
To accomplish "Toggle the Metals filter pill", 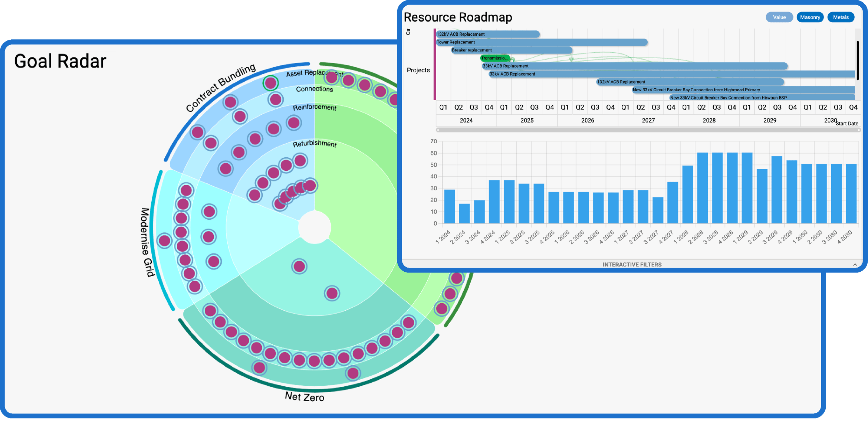I will (x=841, y=17).
